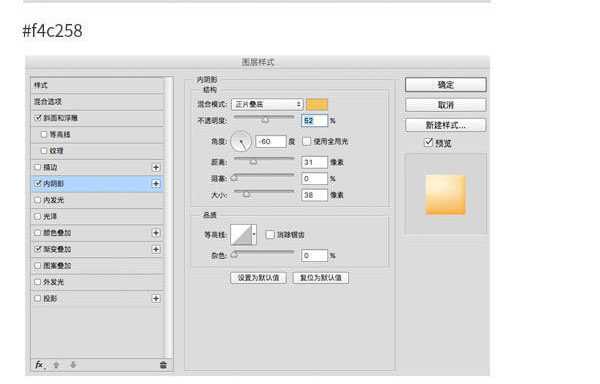
Task: Move effect up with arrow icon
Action: [x=56, y=365]
